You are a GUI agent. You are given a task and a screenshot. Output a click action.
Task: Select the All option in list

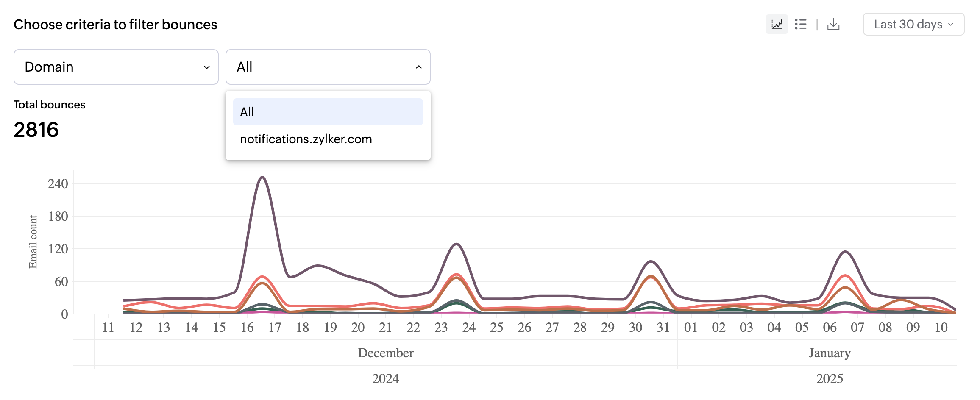328,112
